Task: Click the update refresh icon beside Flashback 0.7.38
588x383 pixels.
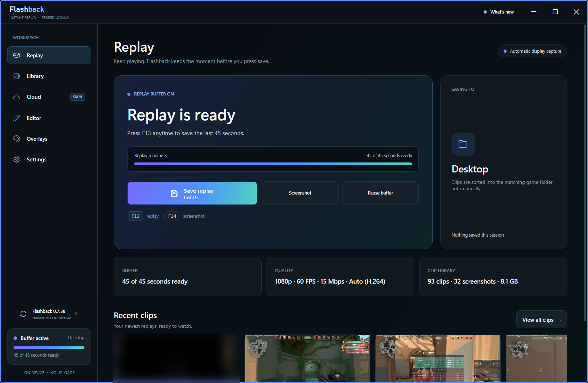Action: point(24,314)
